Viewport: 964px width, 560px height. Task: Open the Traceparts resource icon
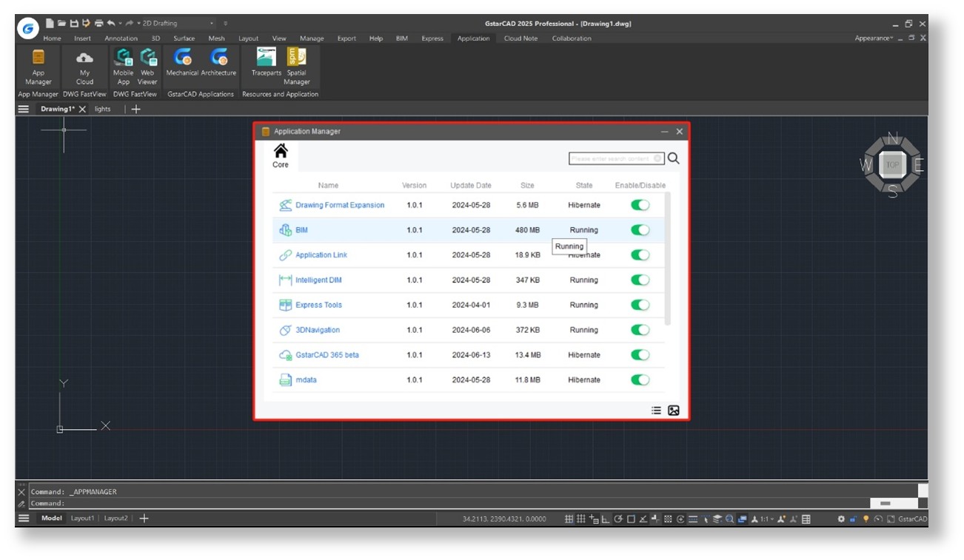click(x=266, y=58)
